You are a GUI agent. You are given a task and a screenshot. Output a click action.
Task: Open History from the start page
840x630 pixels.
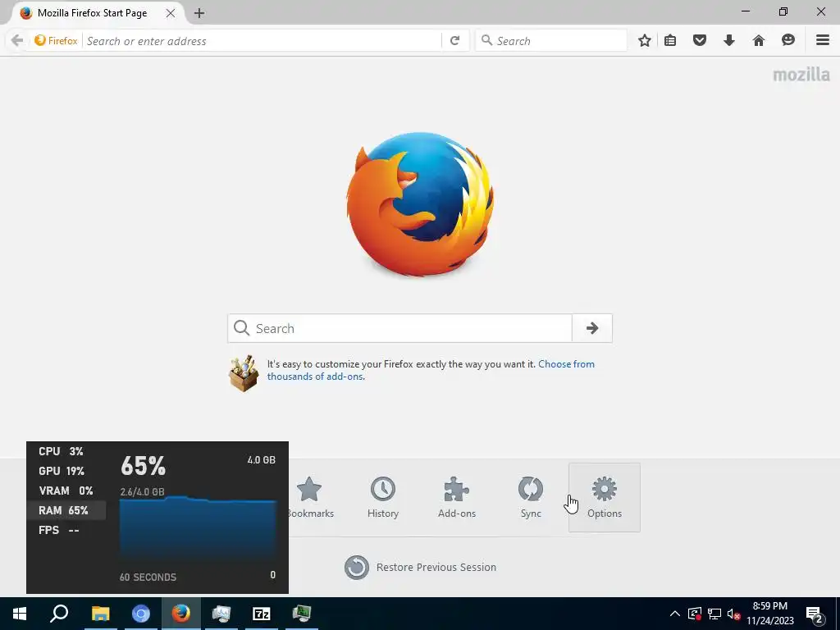[382, 498]
